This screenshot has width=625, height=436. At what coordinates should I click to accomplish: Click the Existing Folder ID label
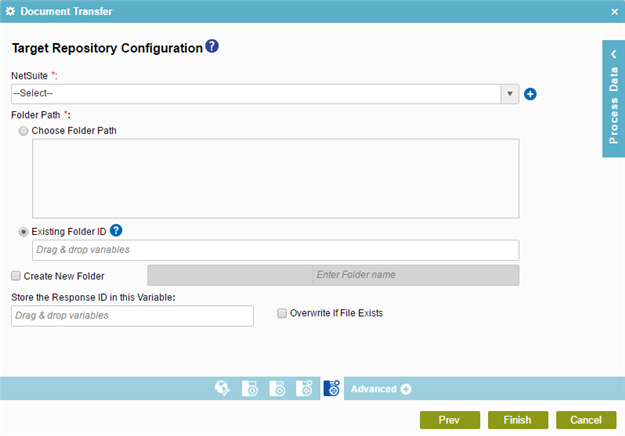point(69,232)
